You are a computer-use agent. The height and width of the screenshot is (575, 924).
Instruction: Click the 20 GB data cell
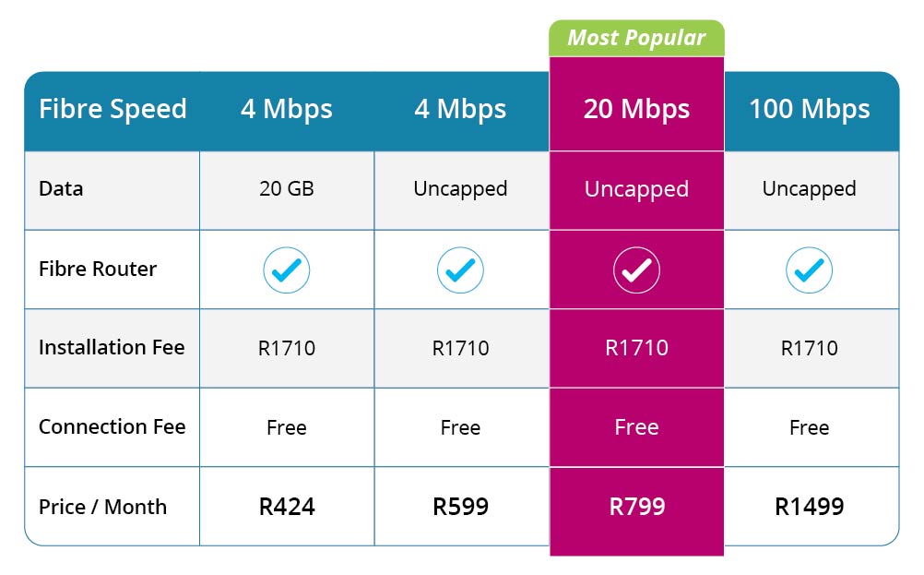coord(287,189)
